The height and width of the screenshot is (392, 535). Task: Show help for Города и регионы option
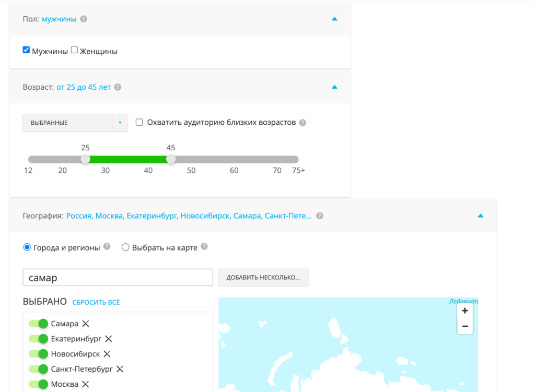click(x=107, y=246)
